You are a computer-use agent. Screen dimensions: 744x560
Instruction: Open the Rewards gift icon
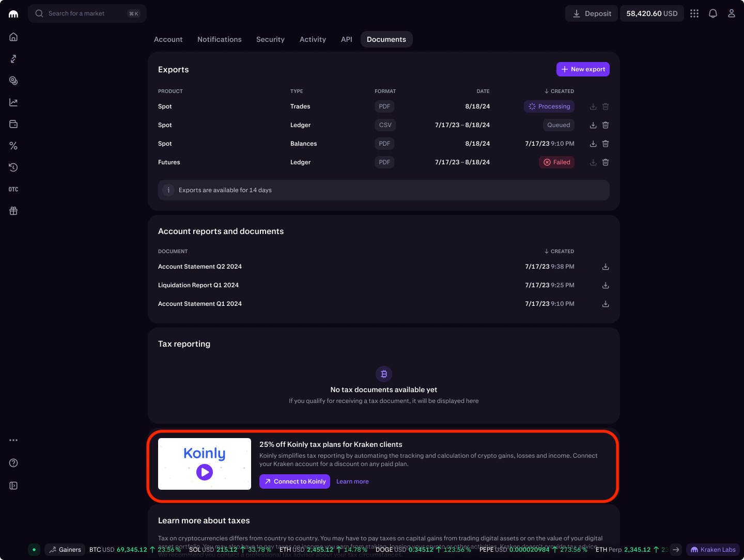point(13,211)
